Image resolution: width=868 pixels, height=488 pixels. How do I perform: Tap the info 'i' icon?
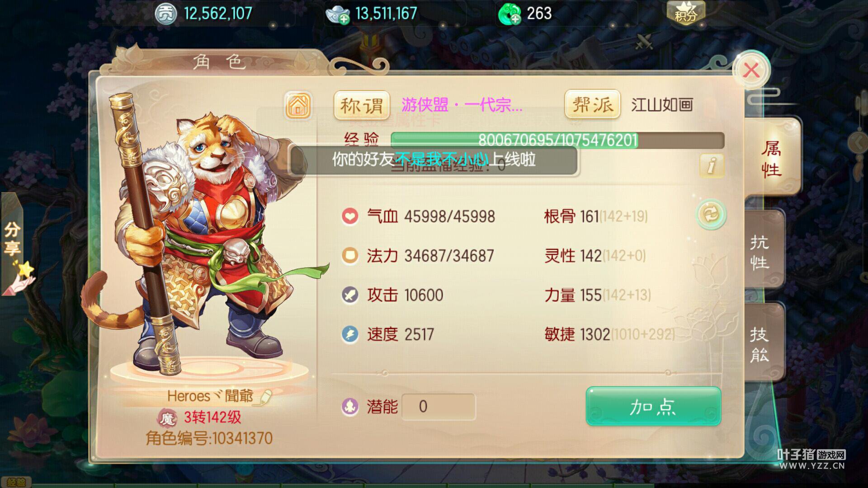712,165
